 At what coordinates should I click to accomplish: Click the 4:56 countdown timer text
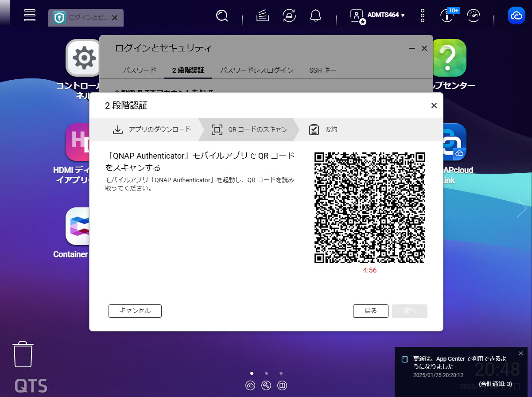(x=369, y=270)
